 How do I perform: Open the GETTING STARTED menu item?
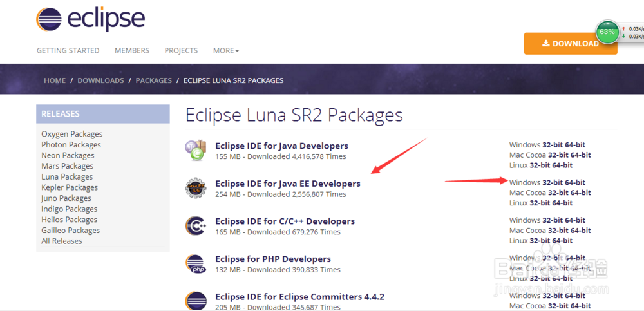coord(68,50)
